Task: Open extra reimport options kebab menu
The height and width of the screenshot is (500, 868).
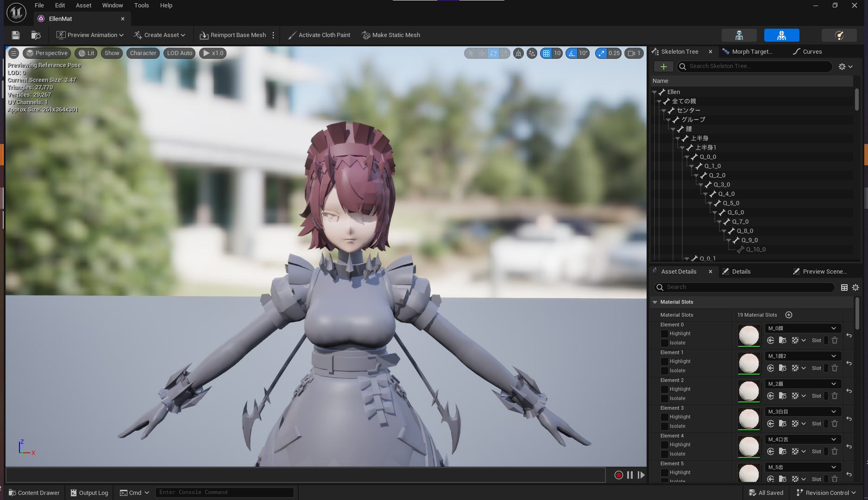Action: 273,35
